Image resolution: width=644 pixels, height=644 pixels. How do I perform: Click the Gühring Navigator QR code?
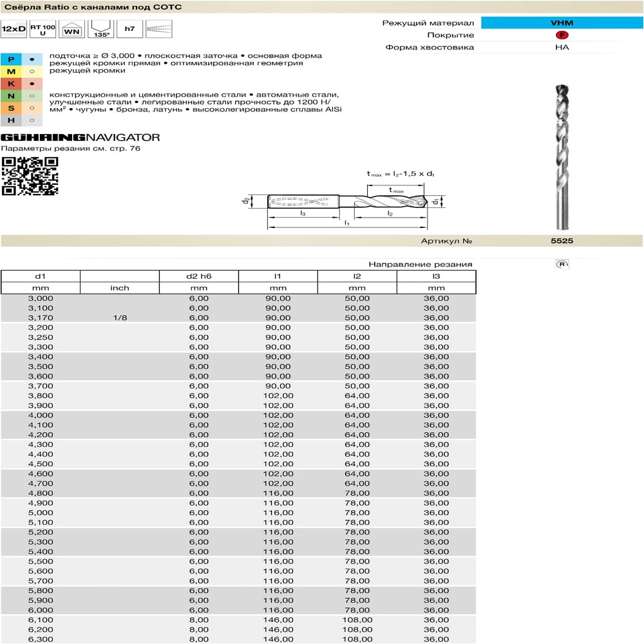30,176
